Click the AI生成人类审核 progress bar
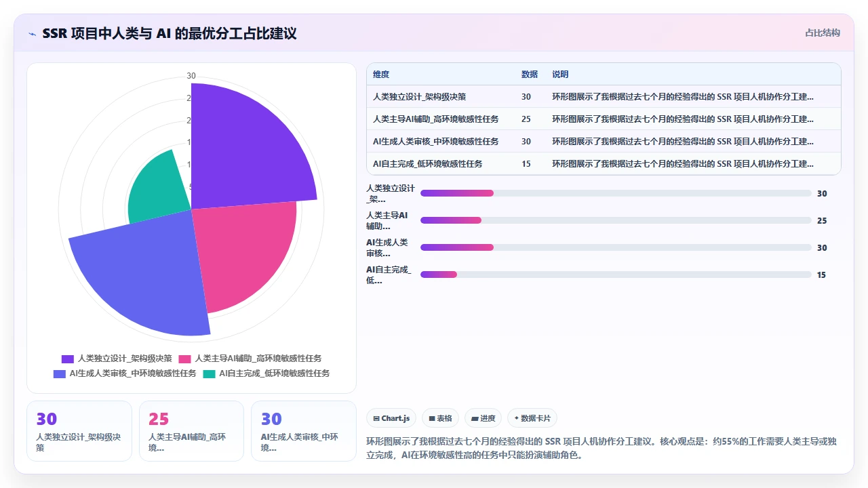 tap(616, 247)
